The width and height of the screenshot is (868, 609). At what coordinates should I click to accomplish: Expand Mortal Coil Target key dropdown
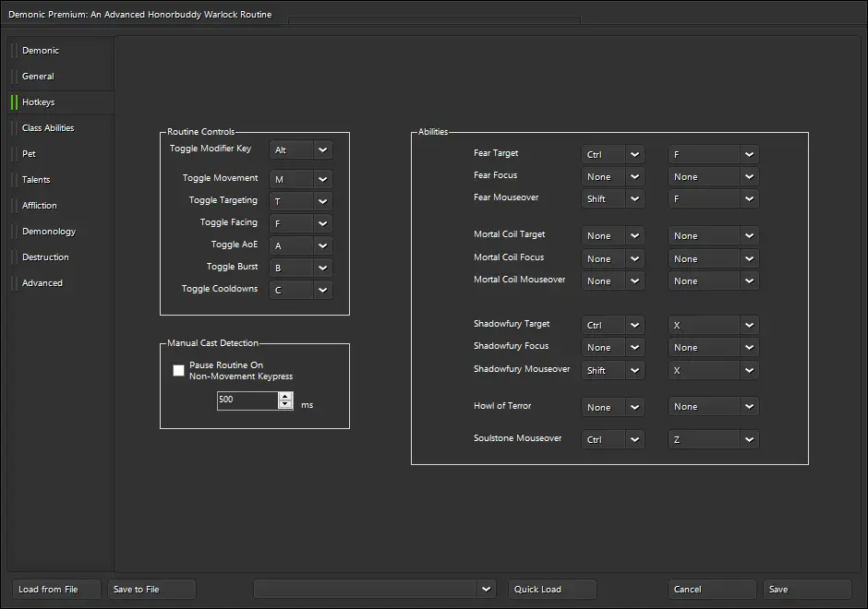(714, 235)
